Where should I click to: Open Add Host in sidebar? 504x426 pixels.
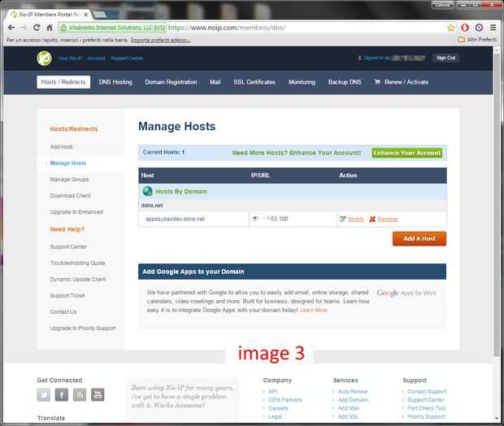pos(62,147)
